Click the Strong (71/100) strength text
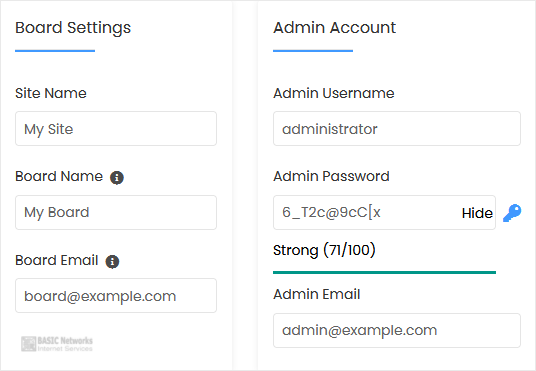The width and height of the screenshot is (536, 371). click(x=324, y=250)
